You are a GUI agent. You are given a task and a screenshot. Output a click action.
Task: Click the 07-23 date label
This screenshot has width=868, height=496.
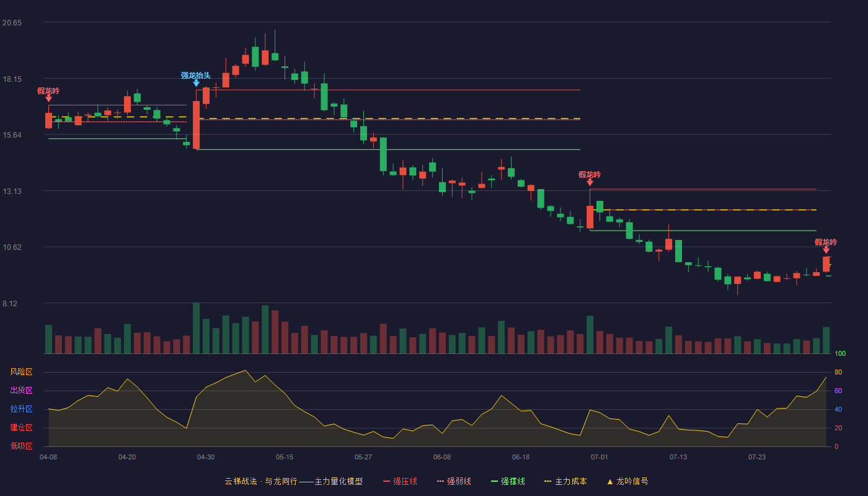pos(757,457)
